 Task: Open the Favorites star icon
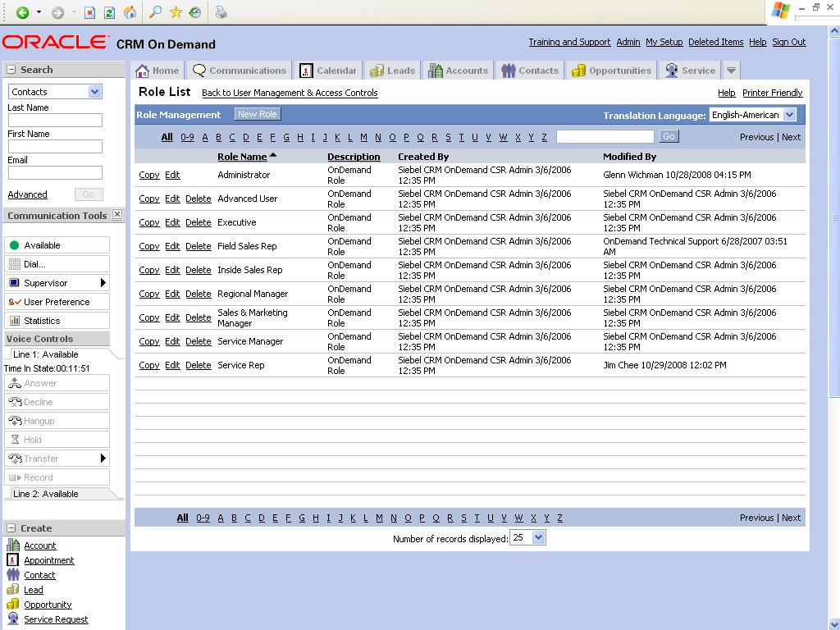pos(176,11)
